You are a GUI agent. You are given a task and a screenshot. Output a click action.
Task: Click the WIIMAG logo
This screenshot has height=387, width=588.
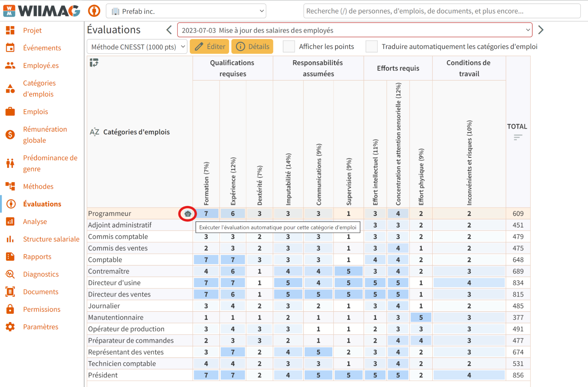point(42,11)
